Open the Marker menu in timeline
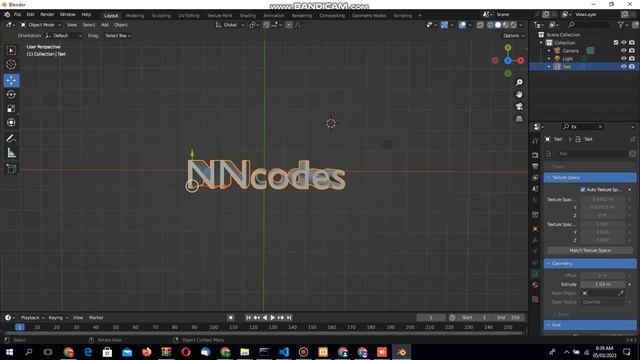This screenshot has width=640, height=360. click(x=96, y=318)
